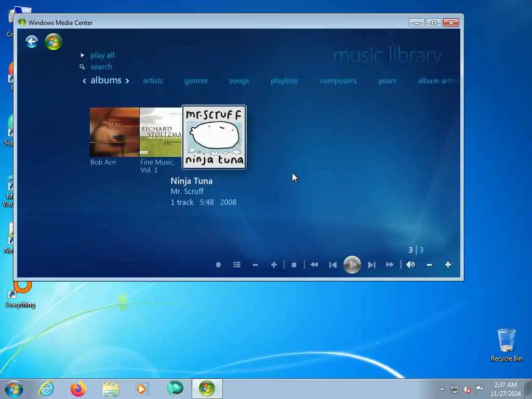532x399 pixels.
Task: Skip to next track
Action: click(371, 264)
